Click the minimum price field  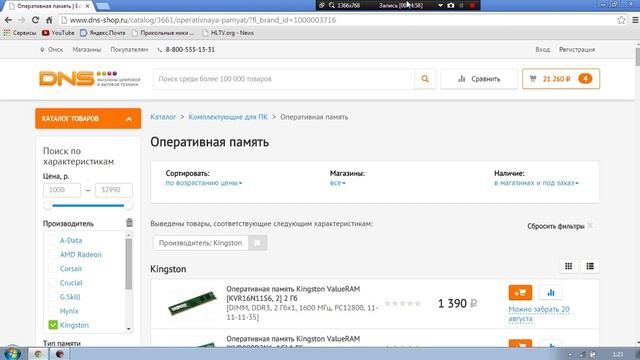coord(62,190)
